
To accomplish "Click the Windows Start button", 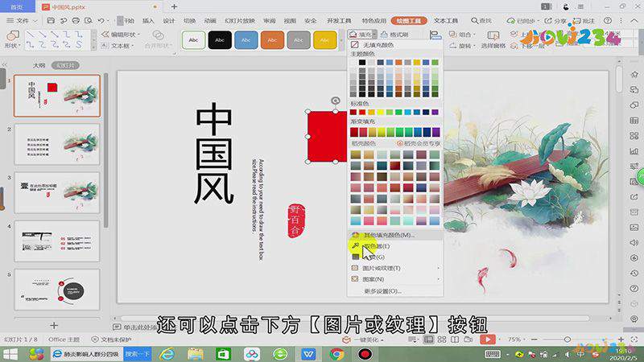I will (10, 353).
